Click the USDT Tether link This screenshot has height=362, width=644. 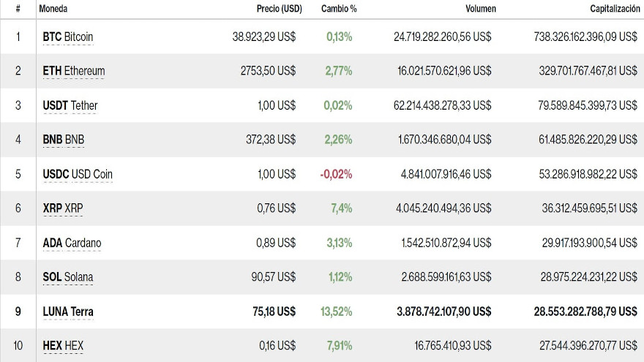pos(70,105)
